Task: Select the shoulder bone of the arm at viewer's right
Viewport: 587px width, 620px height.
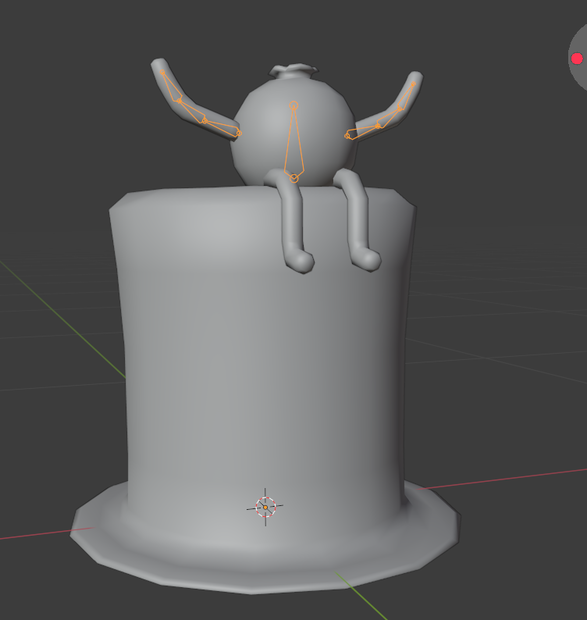Action: (362, 131)
